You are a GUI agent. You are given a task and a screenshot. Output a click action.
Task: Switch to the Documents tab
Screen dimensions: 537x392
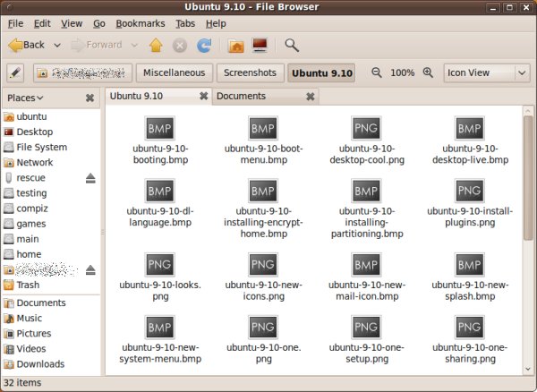coord(242,97)
